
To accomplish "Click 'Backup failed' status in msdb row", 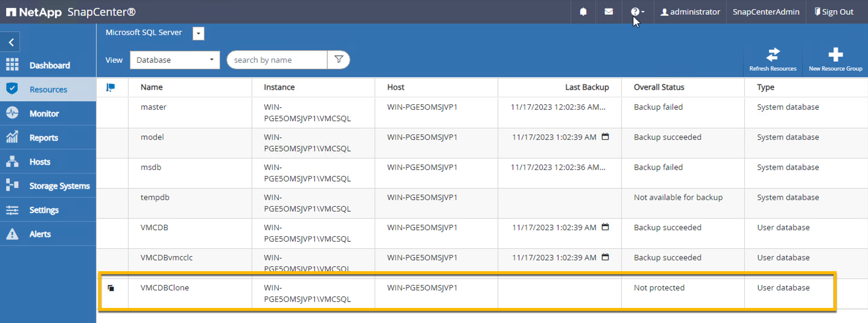I will 658,167.
